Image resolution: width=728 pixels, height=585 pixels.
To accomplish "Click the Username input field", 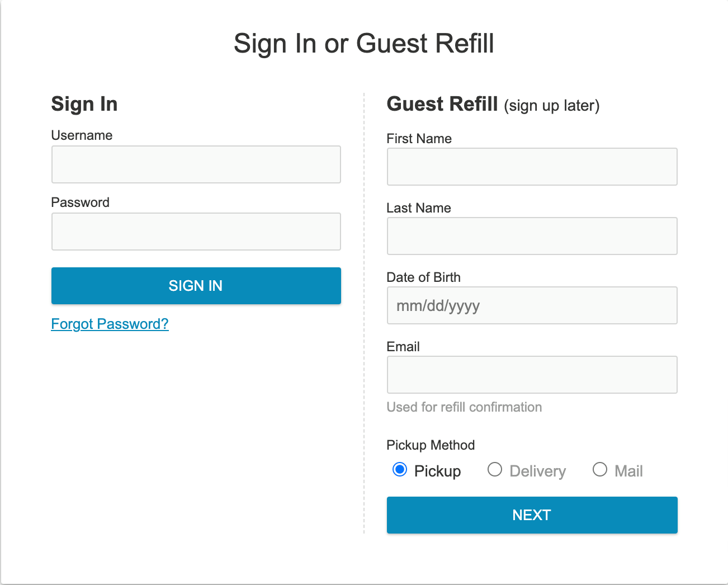I will (x=196, y=164).
